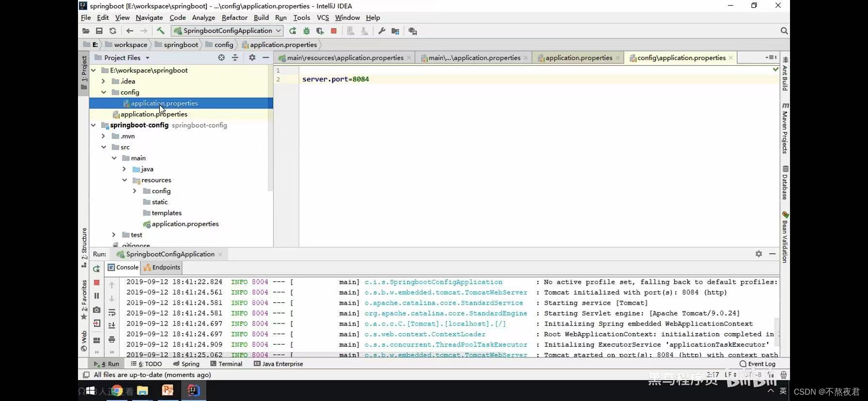Click the Exit icon in the Run panel
The width and height of the screenshot is (868, 401).
pos(96,323)
